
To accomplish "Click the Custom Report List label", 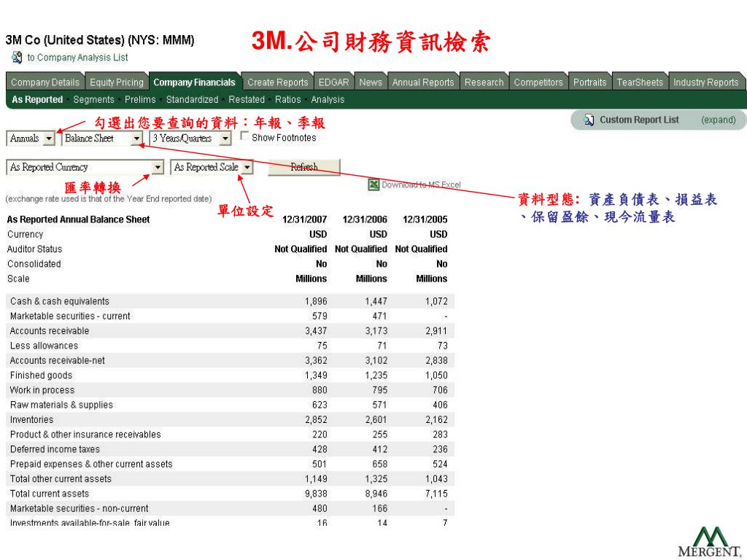I will 639,120.
